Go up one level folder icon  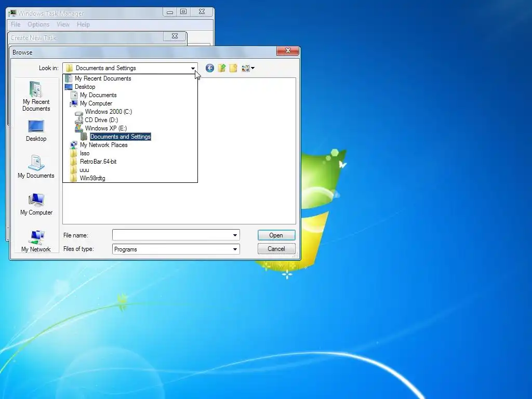[221, 68]
